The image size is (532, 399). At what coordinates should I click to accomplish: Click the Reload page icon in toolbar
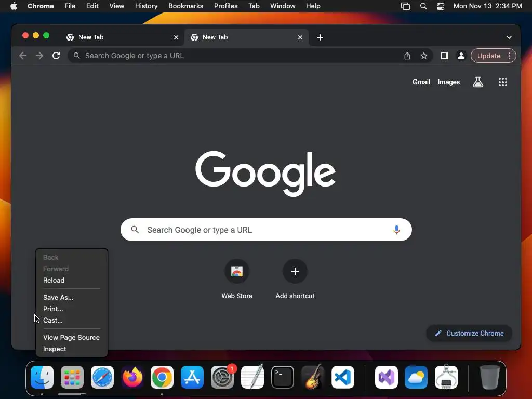pos(56,56)
